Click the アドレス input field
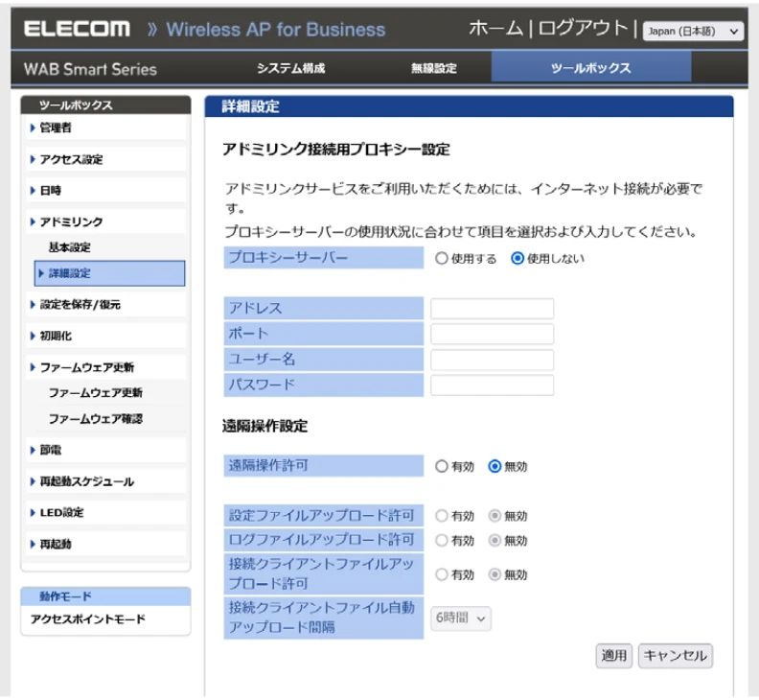The height and width of the screenshot is (700, 759). pyautogui.click(x=492, y=309)
